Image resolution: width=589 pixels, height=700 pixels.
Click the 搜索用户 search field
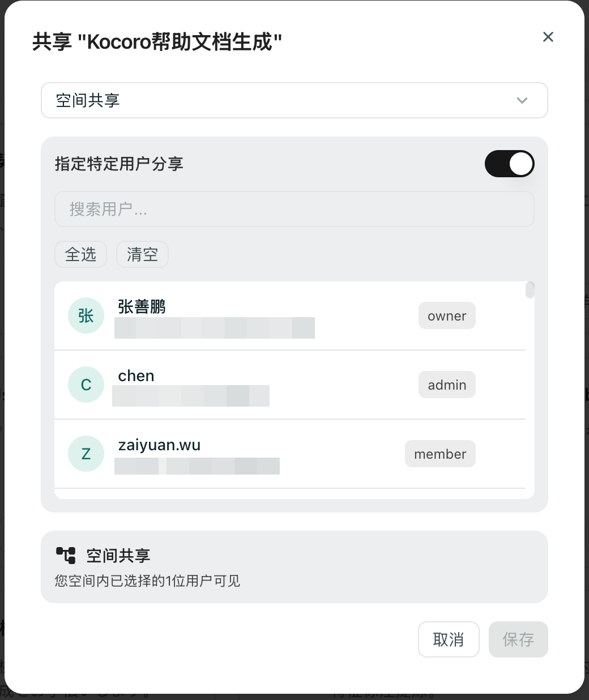[x=294, y=209]
